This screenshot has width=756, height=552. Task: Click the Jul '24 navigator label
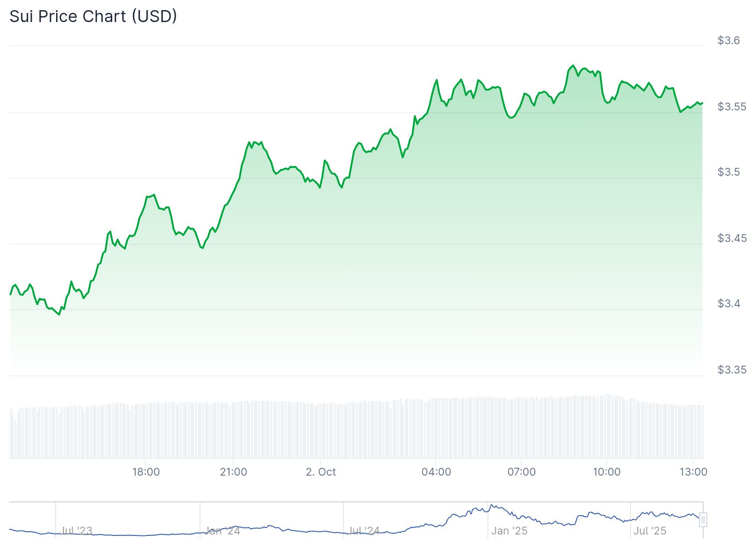(364, 531)
